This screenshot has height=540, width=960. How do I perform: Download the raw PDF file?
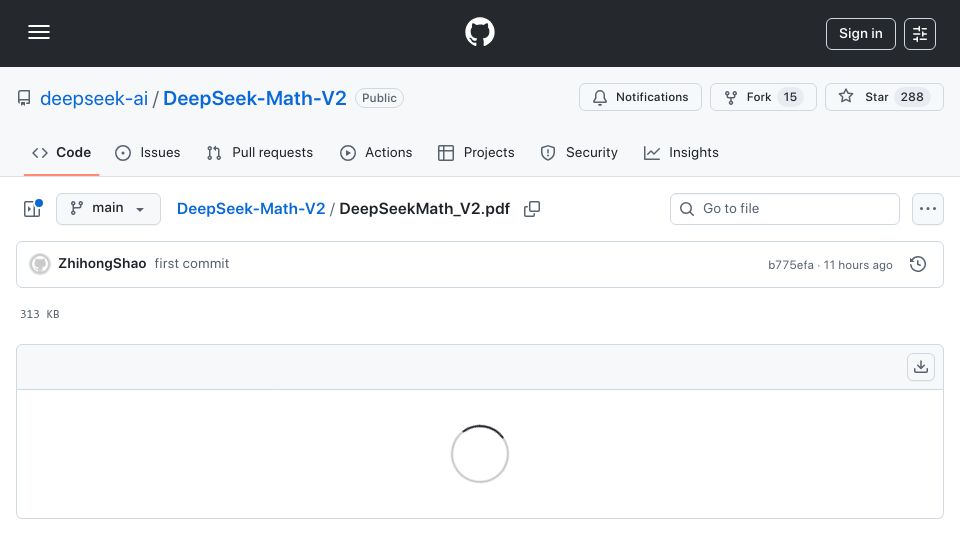tap(921, 367)
